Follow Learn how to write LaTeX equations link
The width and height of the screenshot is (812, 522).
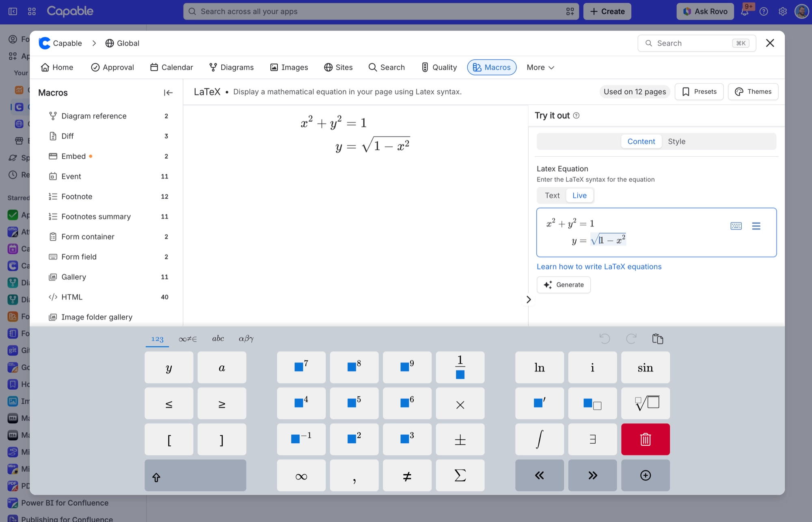tap(599, 267)
